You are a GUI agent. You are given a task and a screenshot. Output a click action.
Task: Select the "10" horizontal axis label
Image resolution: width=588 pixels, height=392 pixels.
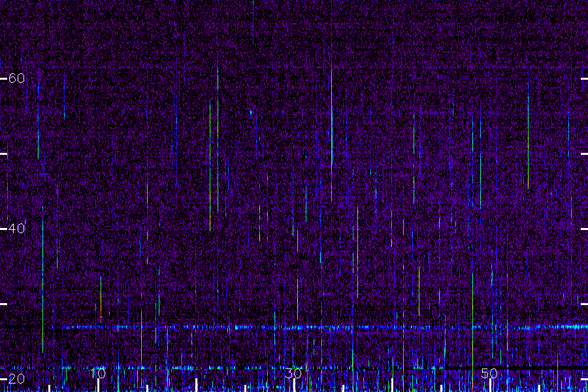98,373
